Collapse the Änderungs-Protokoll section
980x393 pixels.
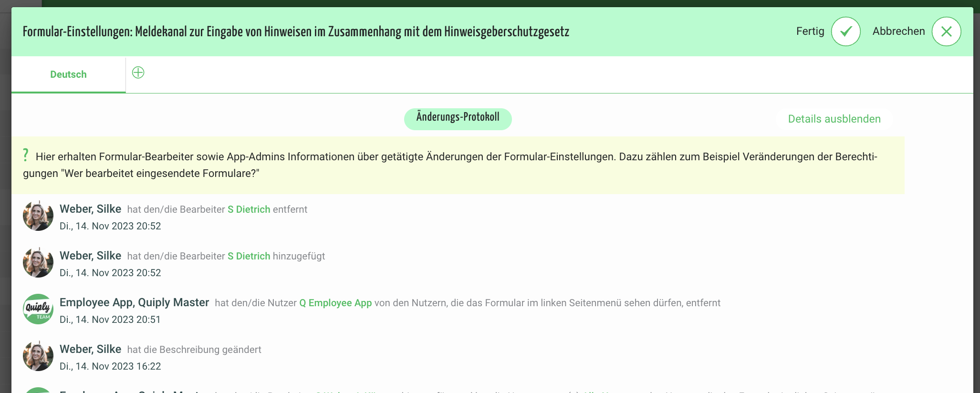tap(458, 118)
